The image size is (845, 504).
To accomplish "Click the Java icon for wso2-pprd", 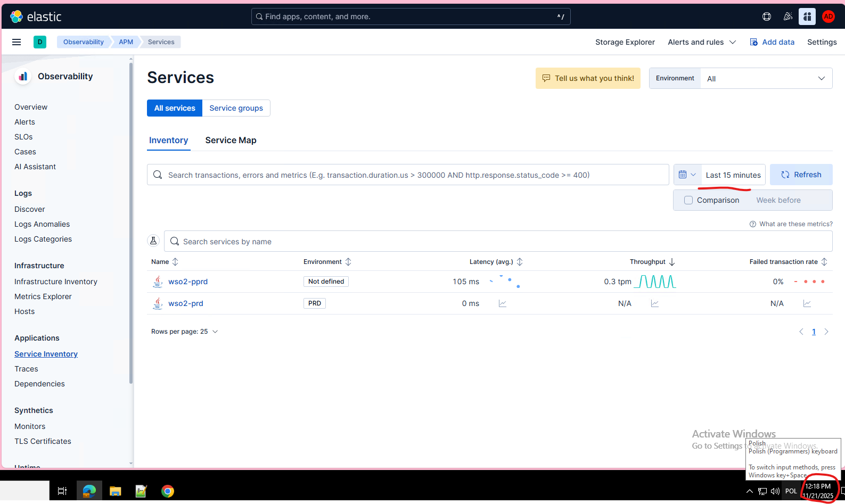I will pos(158,282).
